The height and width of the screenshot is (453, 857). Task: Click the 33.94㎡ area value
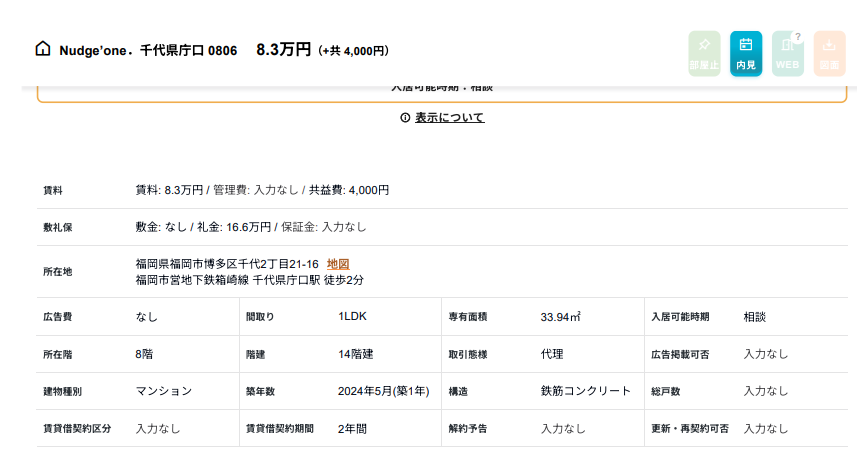(x=561, y=317)
